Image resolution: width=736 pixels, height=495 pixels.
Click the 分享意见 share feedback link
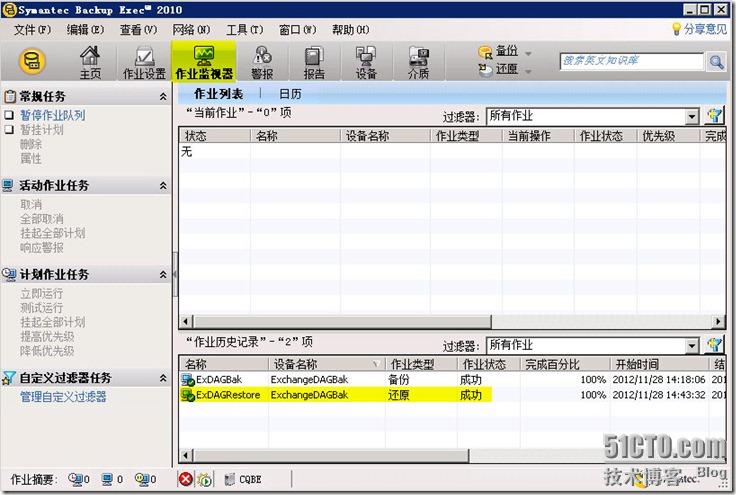pos(699,29)
